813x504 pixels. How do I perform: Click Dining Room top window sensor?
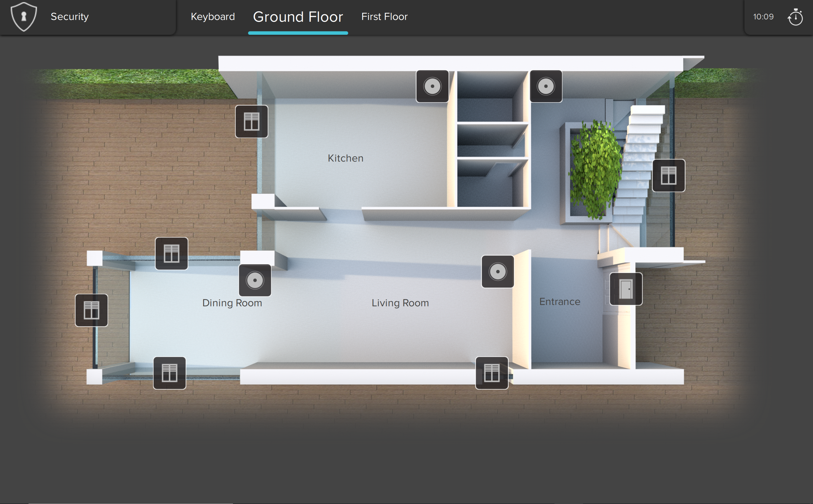(171, 254)
